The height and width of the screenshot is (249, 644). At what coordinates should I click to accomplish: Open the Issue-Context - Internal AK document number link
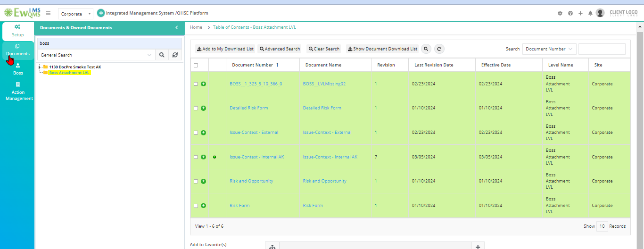pos(257,157)
